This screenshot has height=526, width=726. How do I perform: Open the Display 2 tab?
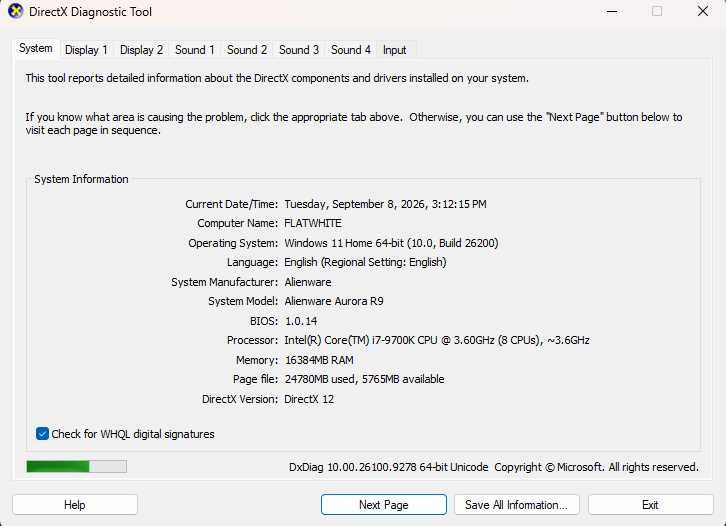point(141,50)
